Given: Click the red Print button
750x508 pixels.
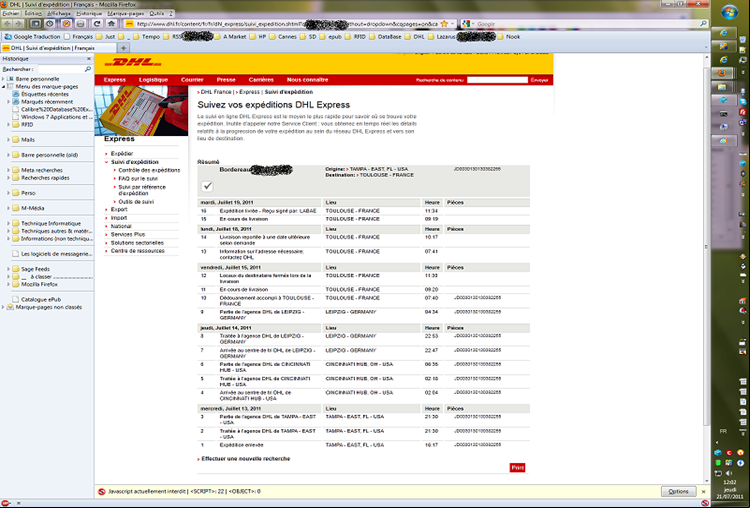Looking at the screenshot, I should coord(518,468).
